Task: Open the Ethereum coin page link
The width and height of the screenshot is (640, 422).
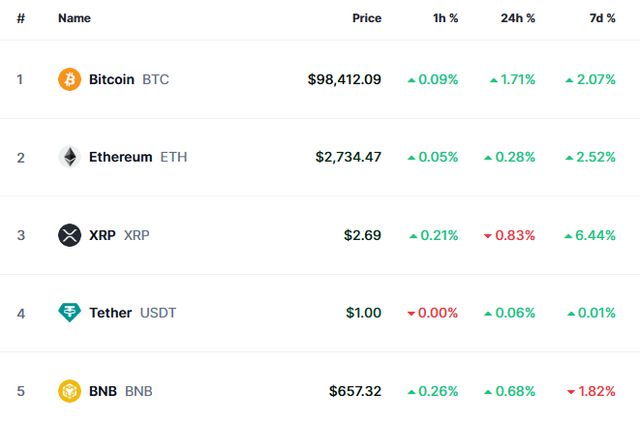Action: (120, 157)
